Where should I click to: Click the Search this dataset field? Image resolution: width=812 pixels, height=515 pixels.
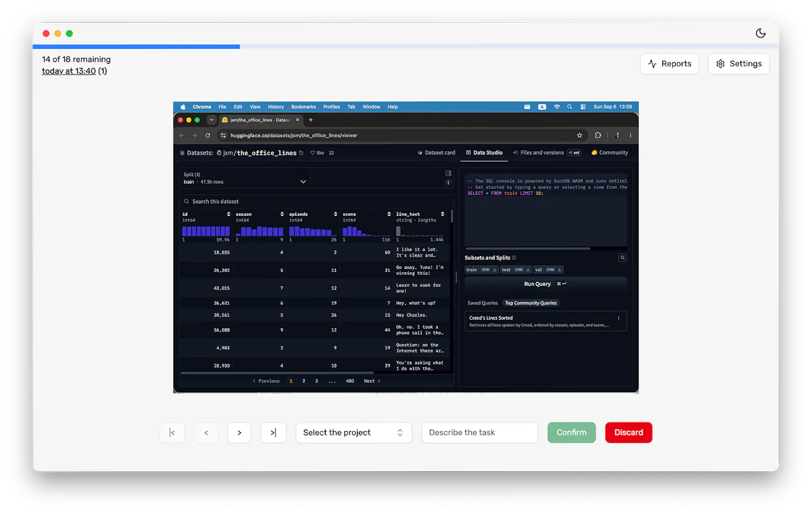pos(316,202)
